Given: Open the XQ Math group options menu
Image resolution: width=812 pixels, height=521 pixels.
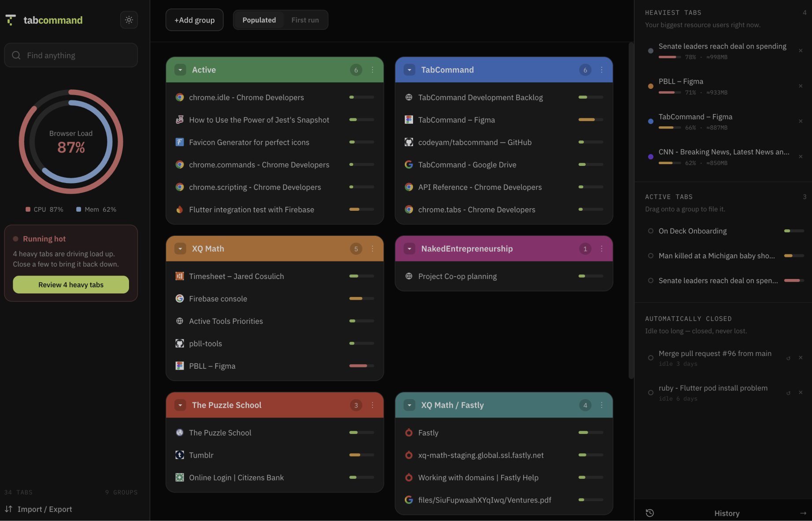Looking at the screenshot, I should (373, 249).
